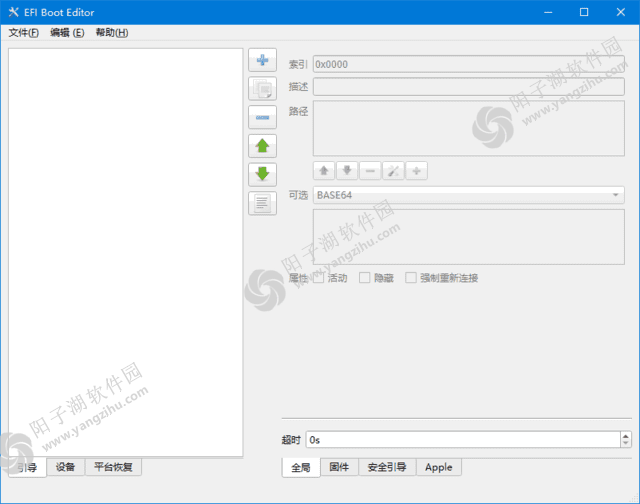Click inside the empty boot entries list
640x504 pixels.
point(126,253)
